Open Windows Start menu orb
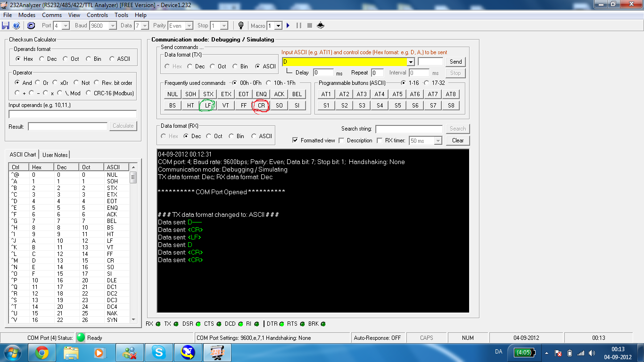644x362 pixels. click(x=12, y=353)
